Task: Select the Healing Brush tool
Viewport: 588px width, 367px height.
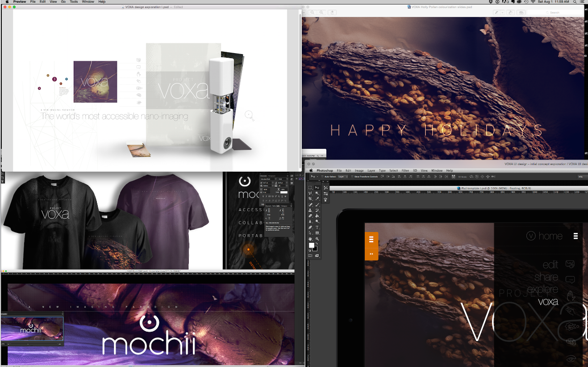Action: pyautogui.click(x=310, y=205)
